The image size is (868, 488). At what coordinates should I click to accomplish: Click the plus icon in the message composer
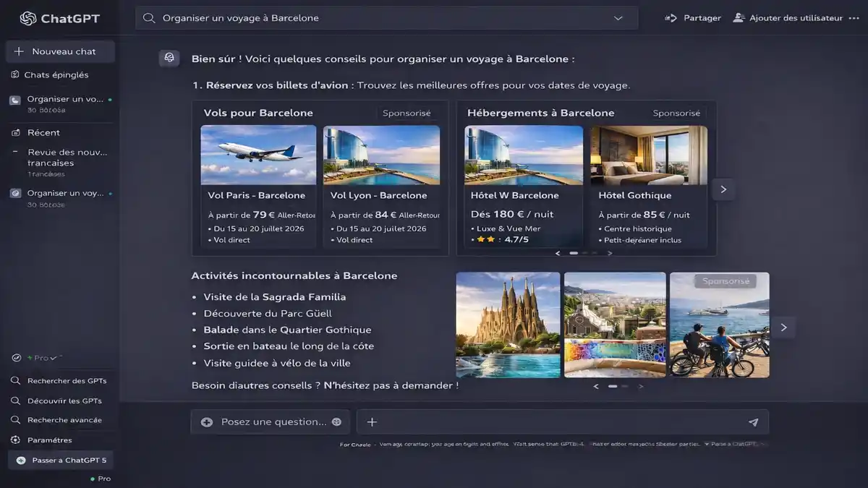(x=372, y=421)
